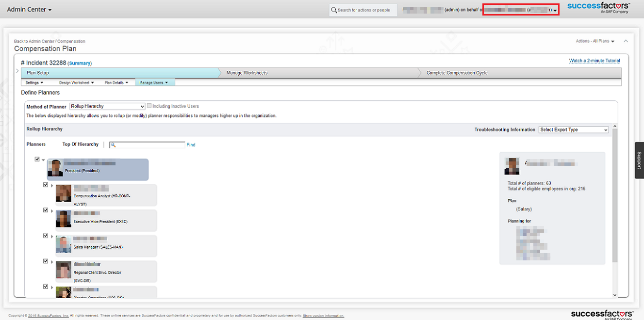The height and width of the screenshot is (320, 644).
Task: Focus the Top Of Hierarchy search field
Action: 147,144
